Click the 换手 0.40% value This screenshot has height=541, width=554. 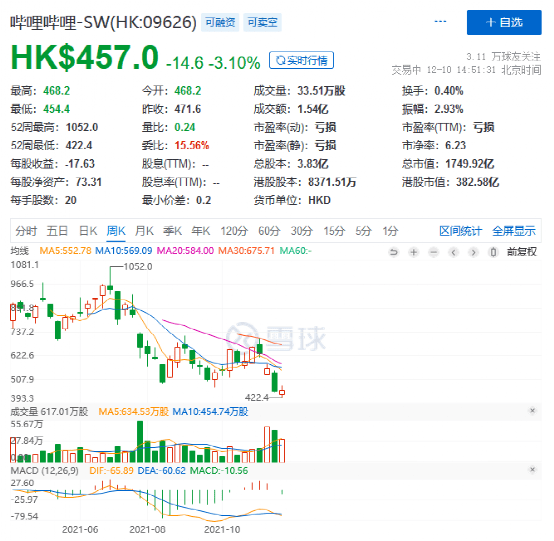click(x=449, y=91)
